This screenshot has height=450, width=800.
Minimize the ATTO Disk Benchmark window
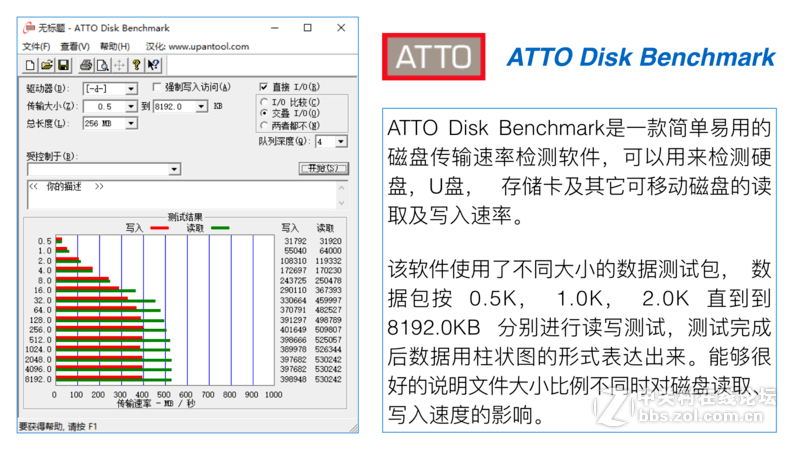274,28
